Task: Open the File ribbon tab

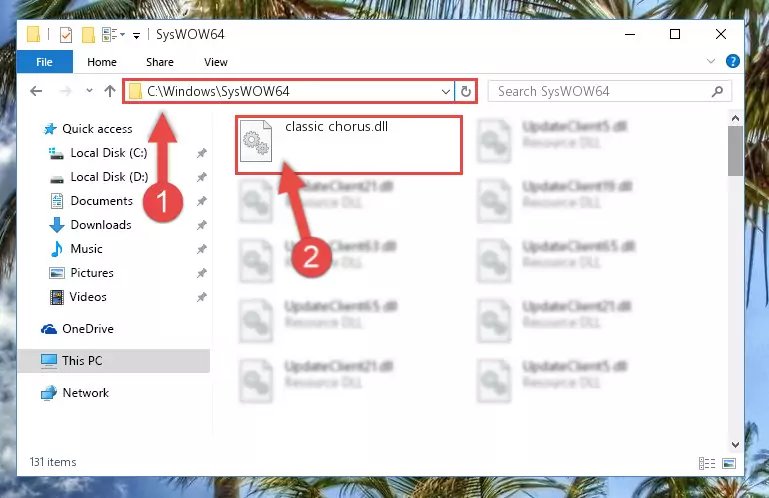Action: [45, 62]
